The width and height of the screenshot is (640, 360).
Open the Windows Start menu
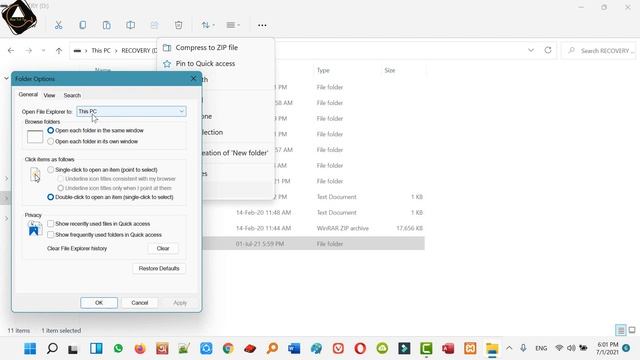click(30, 349)
